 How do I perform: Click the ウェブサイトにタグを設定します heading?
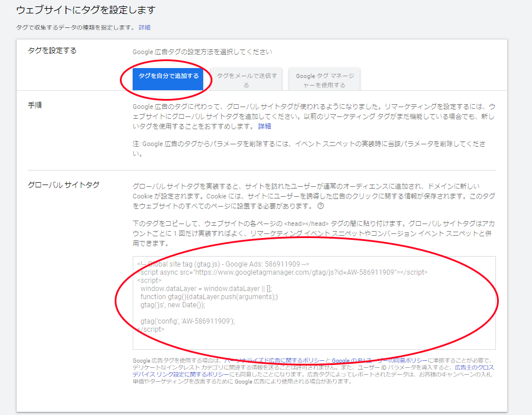click(86, 10)
